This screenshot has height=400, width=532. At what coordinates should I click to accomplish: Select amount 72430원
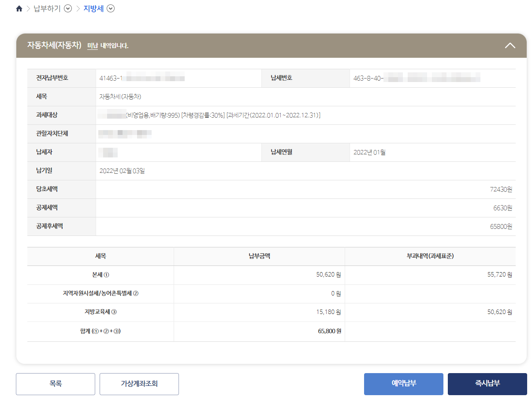pyautogui.click(x=501, y=190)
